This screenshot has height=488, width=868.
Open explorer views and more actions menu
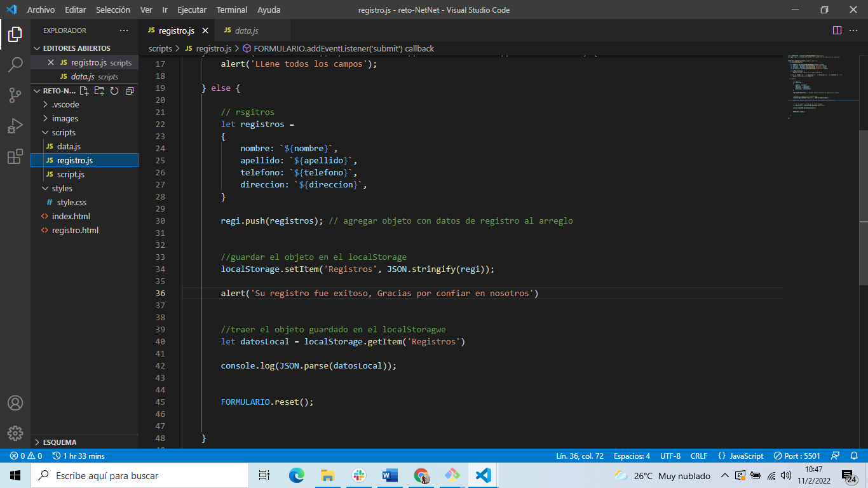(x=123, y=30)
